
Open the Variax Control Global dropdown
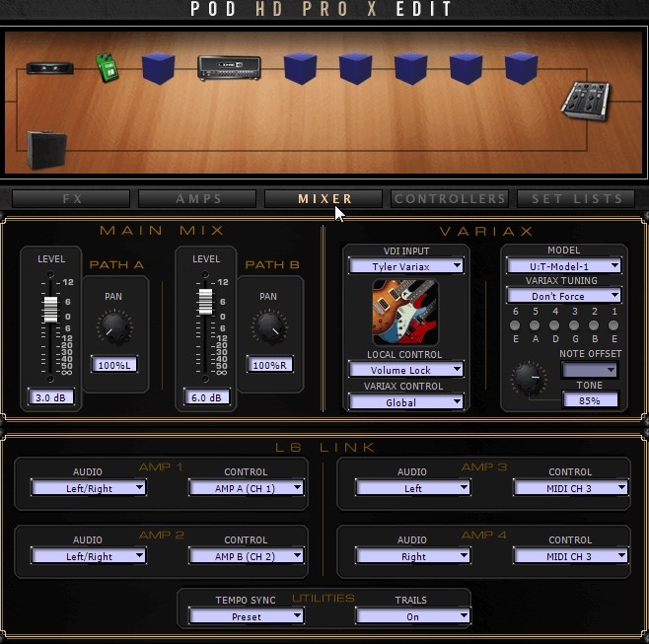pos(405,401)
